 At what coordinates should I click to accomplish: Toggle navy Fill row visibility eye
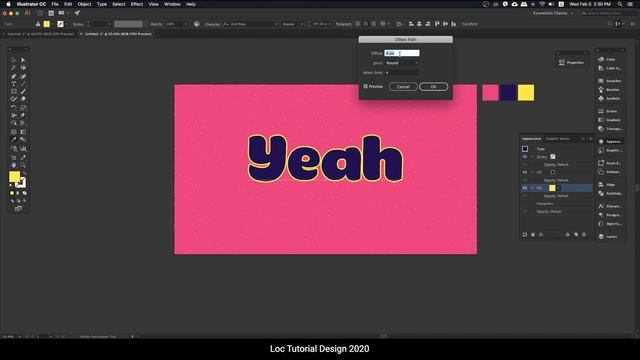[x=525, y=172]
